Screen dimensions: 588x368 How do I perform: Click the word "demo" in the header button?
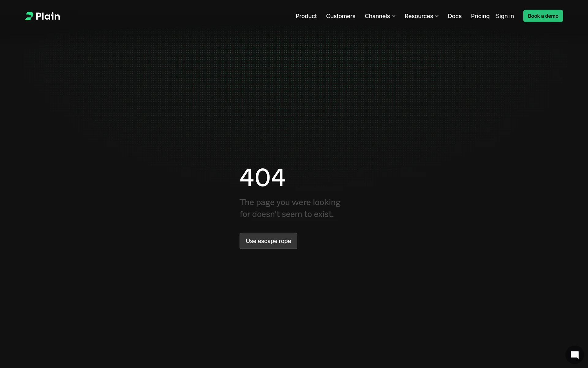pyautogui.click(x=552, y=16)
